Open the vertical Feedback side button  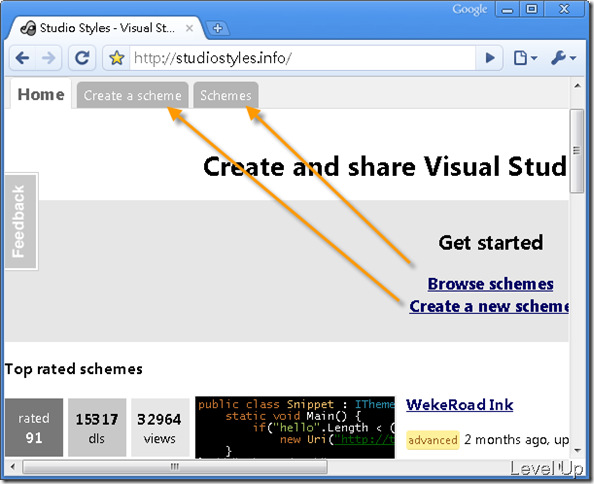(21, 222)
